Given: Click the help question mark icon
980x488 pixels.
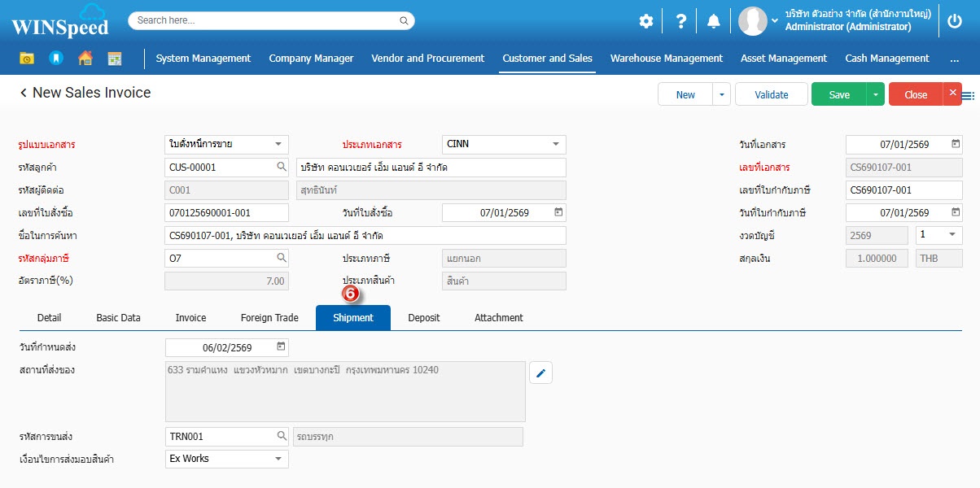Looking at the screenshot, I should point(681,21).
